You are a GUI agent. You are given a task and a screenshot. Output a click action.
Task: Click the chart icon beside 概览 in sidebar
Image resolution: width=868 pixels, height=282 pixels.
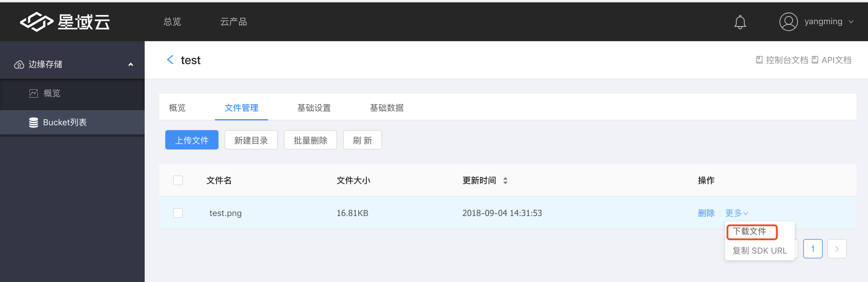(34, 93)
